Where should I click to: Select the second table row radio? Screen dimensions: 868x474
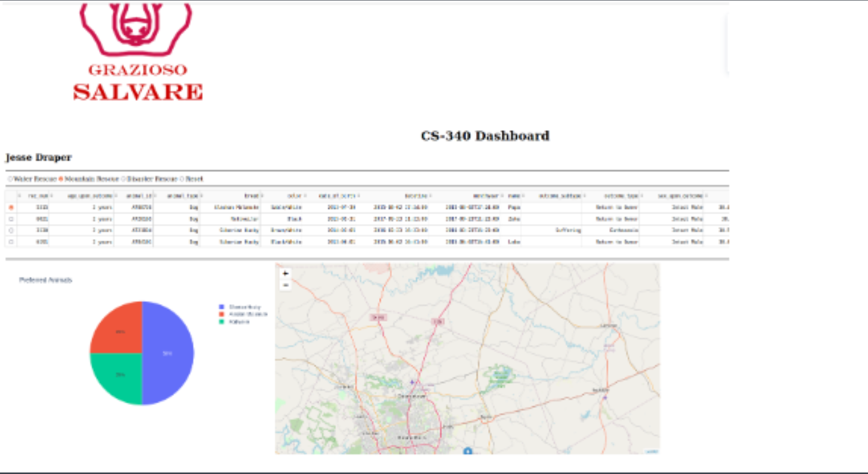click(11, 219)
